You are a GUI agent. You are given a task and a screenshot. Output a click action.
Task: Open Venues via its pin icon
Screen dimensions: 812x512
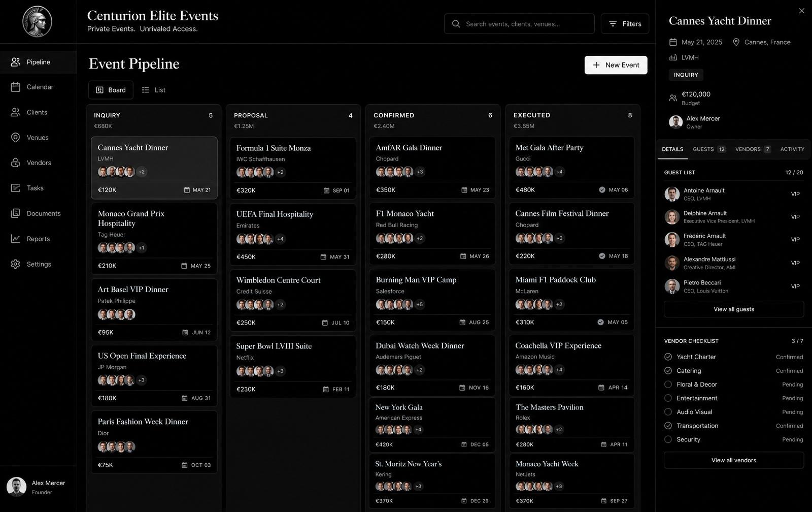click(x=16, y=138)
